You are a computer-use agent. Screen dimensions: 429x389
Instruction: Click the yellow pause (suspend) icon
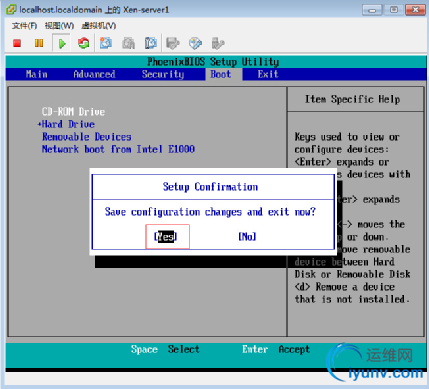39,43
